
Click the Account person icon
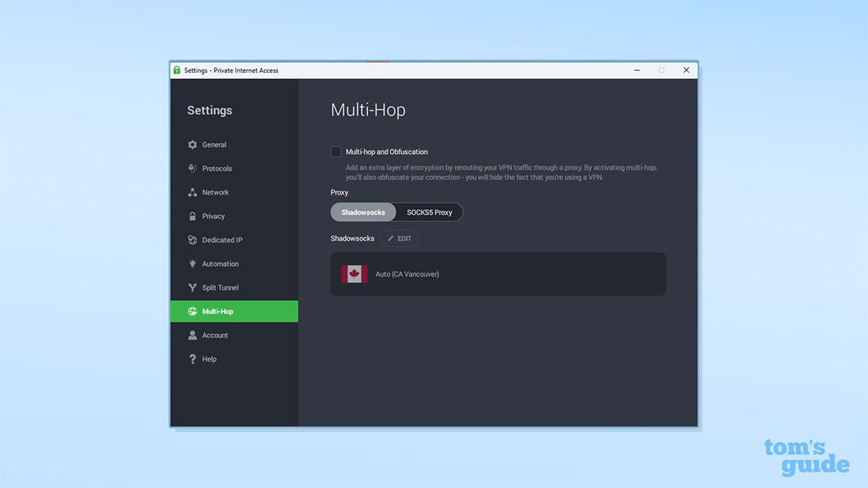(192, 335)
